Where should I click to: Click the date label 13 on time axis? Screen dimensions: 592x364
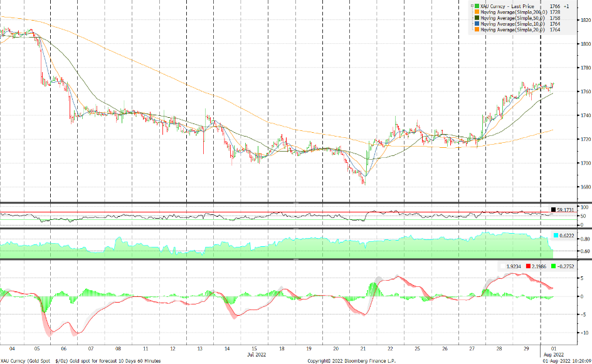click(x=199, y=349)
